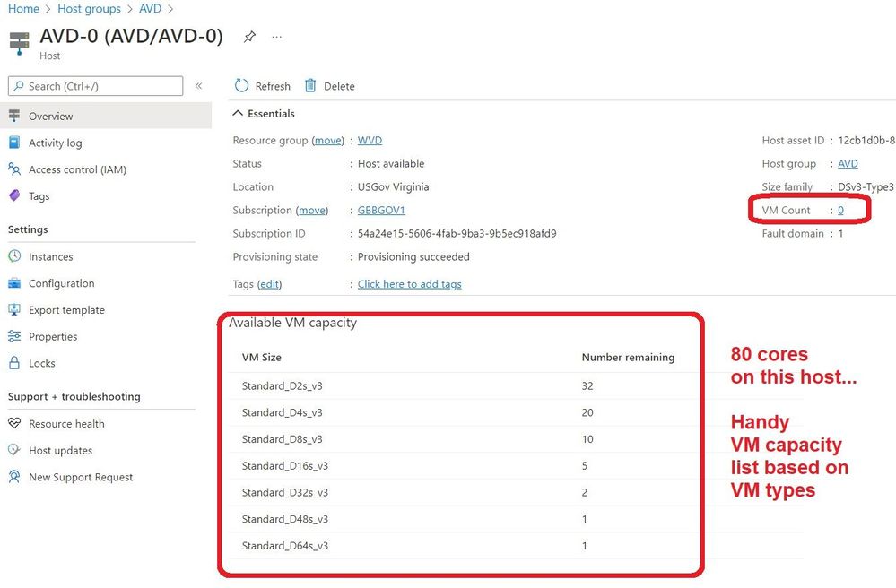Image resolution: width=896 pixels, height=588 pixels.
Task: Click the Provisioning succeeded value
Action: (413, 257)
